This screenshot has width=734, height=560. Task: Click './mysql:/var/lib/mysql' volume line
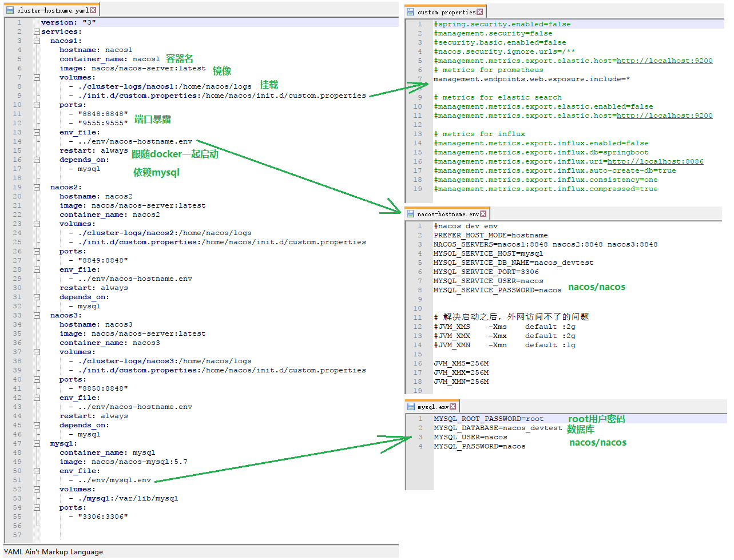click(128, 498)
